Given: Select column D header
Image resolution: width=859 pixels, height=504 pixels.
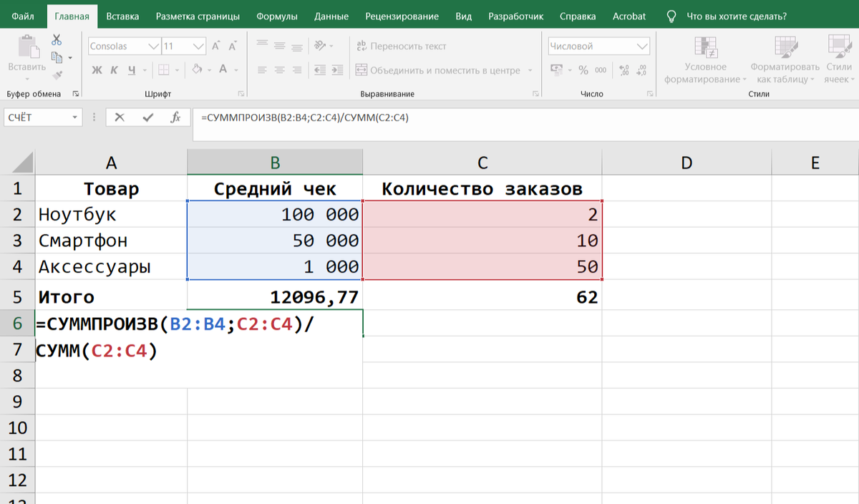Looking at the screenshot, I should click(686, 163).
